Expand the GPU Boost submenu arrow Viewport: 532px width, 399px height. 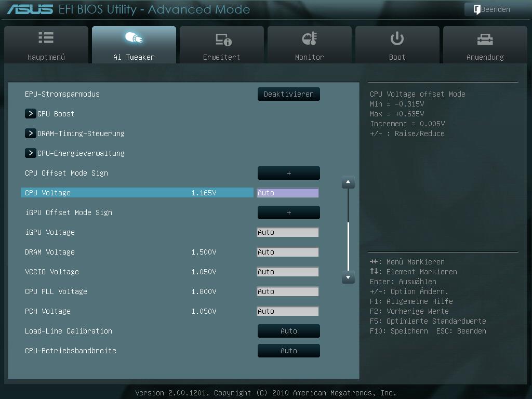31,114
